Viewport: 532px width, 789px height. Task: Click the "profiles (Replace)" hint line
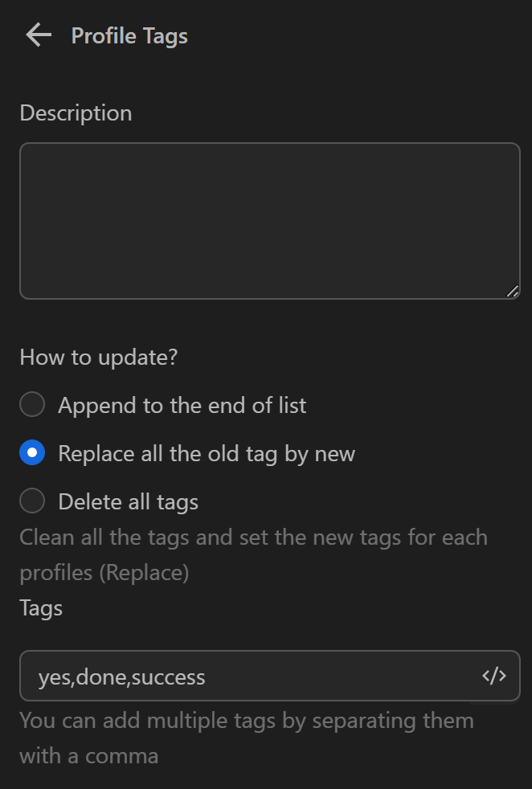click(x=104, y=573)
